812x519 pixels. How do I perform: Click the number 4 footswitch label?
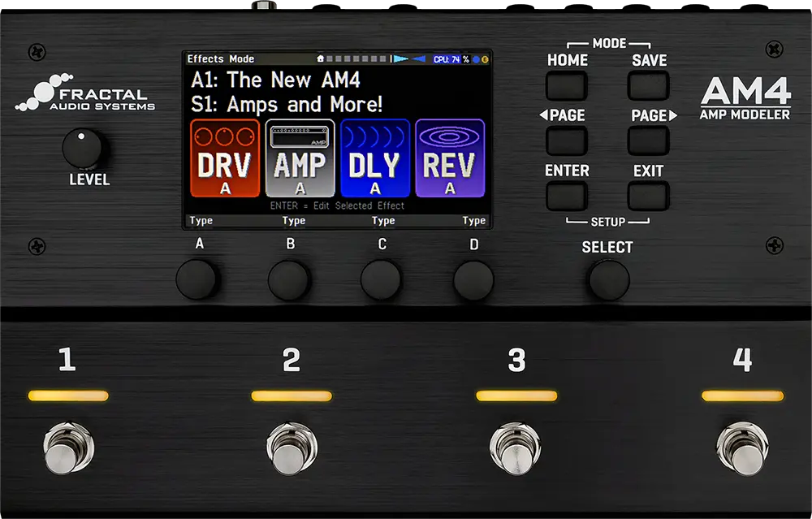click(742, 360)
